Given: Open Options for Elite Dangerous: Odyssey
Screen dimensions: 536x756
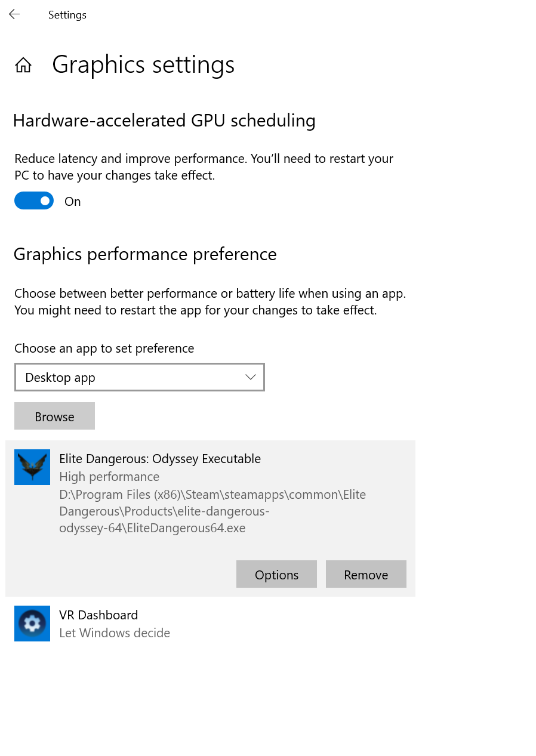Looking at the screenshot, I should pyautogui.click(x=276, y=574).
